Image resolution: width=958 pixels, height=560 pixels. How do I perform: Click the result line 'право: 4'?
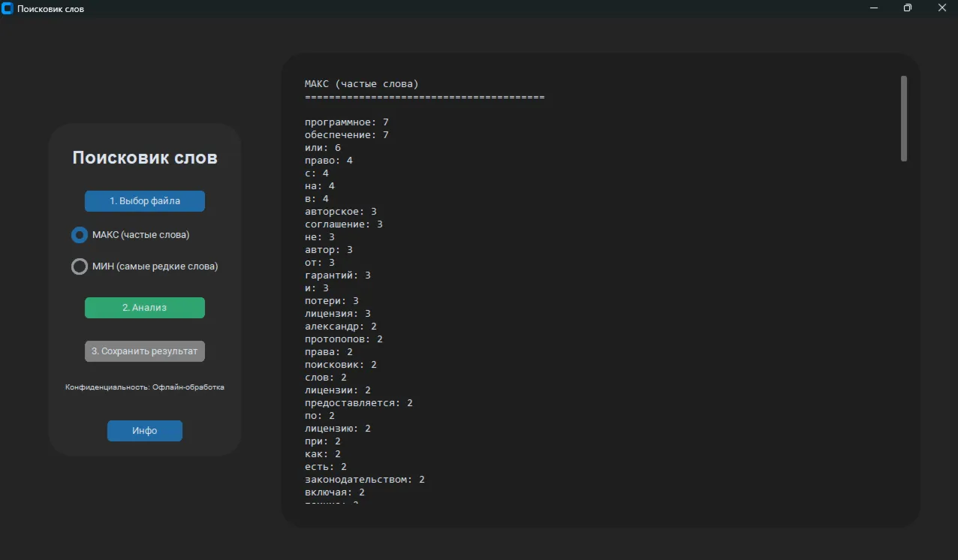point(329,161)
